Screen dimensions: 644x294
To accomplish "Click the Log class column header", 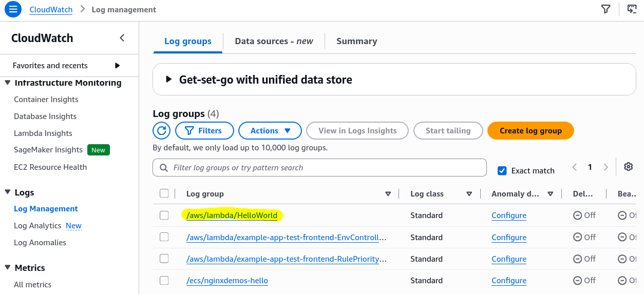I will 427,194.
